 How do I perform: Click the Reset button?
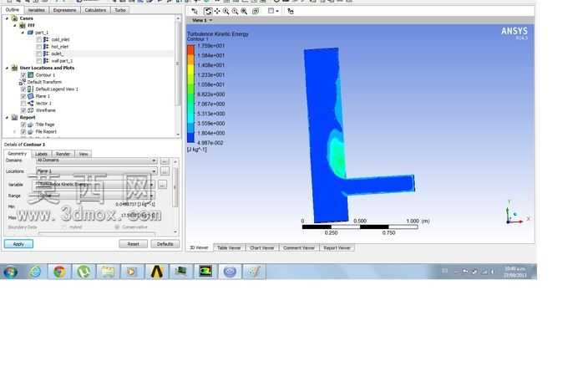[x=133, y=244]
